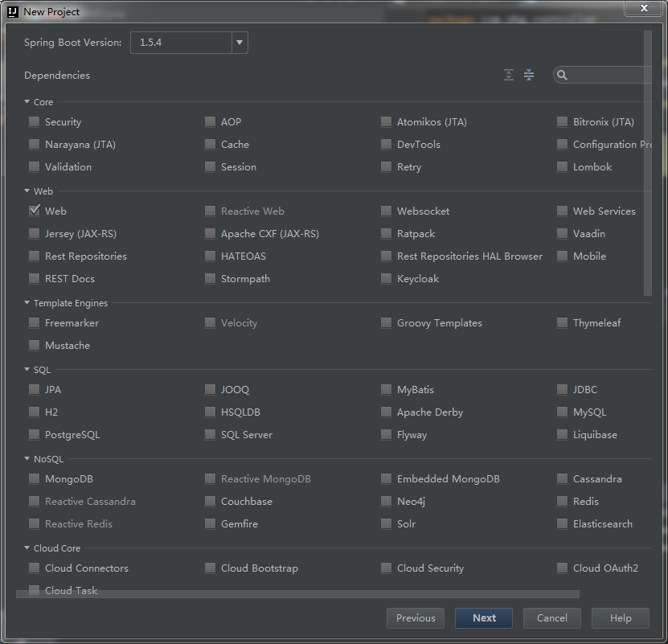668x644 pixels.
Task: Enable the Security dependency
Action: (x=34, y=122)
